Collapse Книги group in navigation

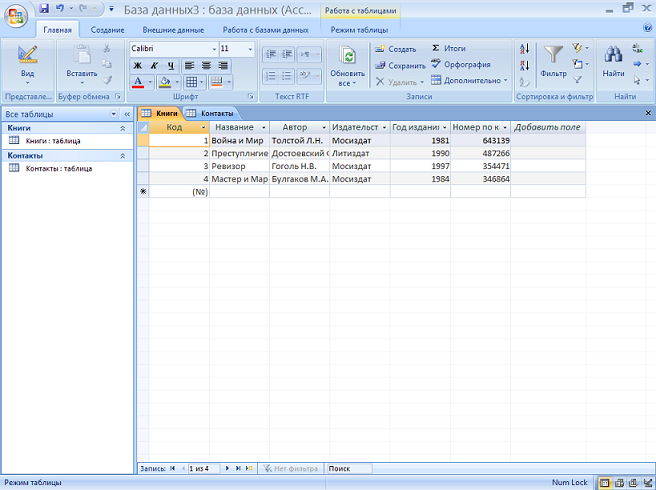coord(123,128)
